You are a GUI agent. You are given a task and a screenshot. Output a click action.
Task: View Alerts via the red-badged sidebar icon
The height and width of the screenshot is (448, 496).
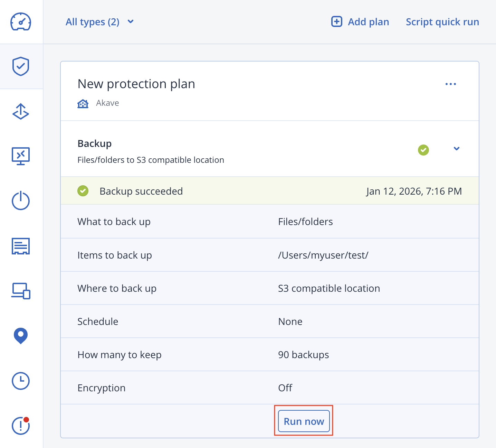point(21,426)
